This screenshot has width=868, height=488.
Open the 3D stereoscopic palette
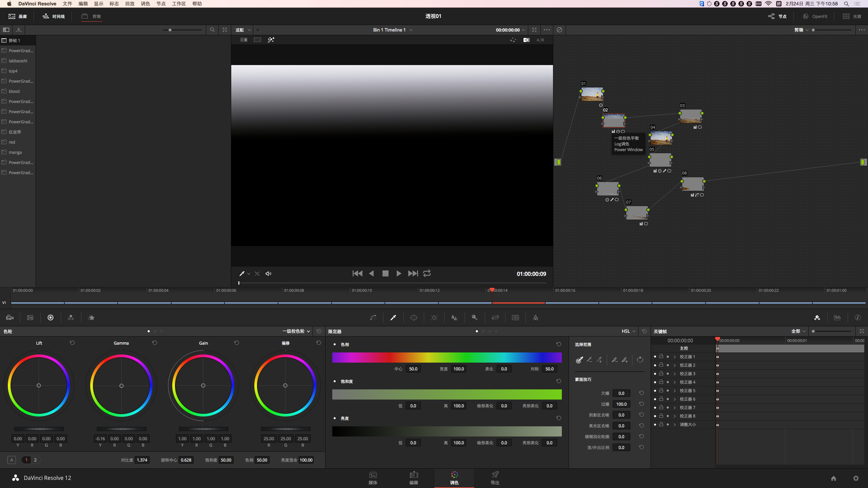click(x=515, y=318)
